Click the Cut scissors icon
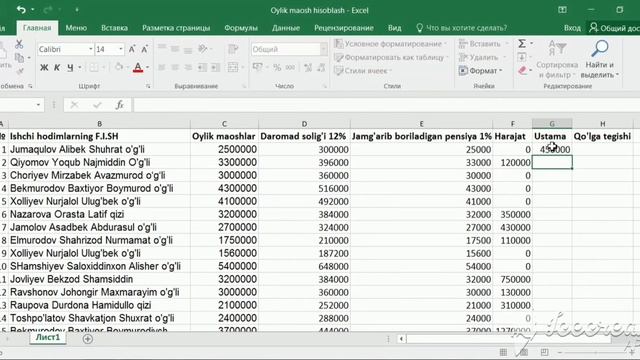640x360 pixels. [x=19, y=44]
